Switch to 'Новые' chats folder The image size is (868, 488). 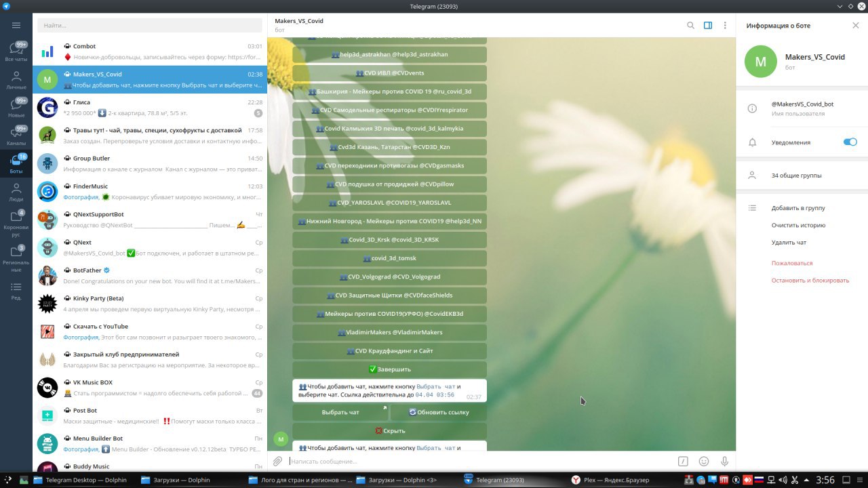(x=16, y=108)
